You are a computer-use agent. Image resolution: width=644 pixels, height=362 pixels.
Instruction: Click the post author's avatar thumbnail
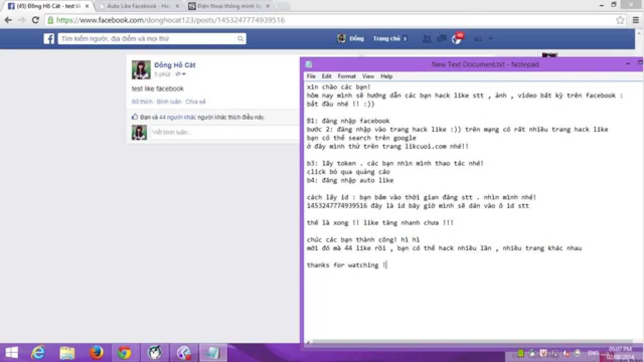pos(141,70)
